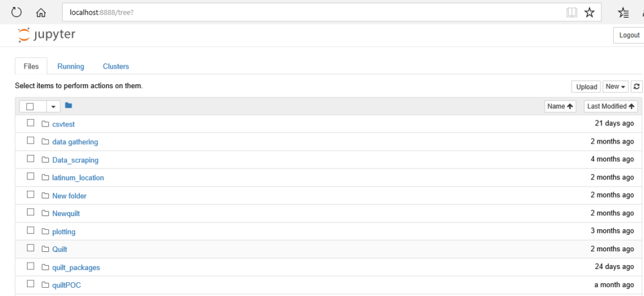
Task: Click the browser refresh icon
Action: pos(16,13)
